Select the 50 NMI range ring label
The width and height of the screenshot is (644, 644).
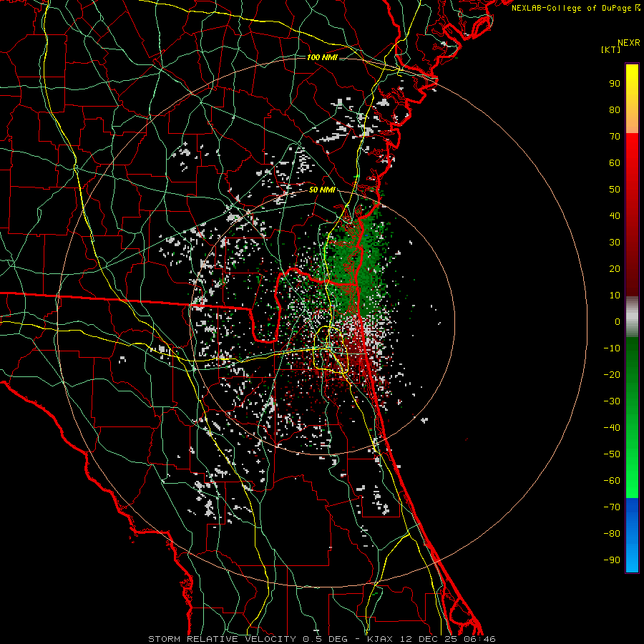click(323, 190)
